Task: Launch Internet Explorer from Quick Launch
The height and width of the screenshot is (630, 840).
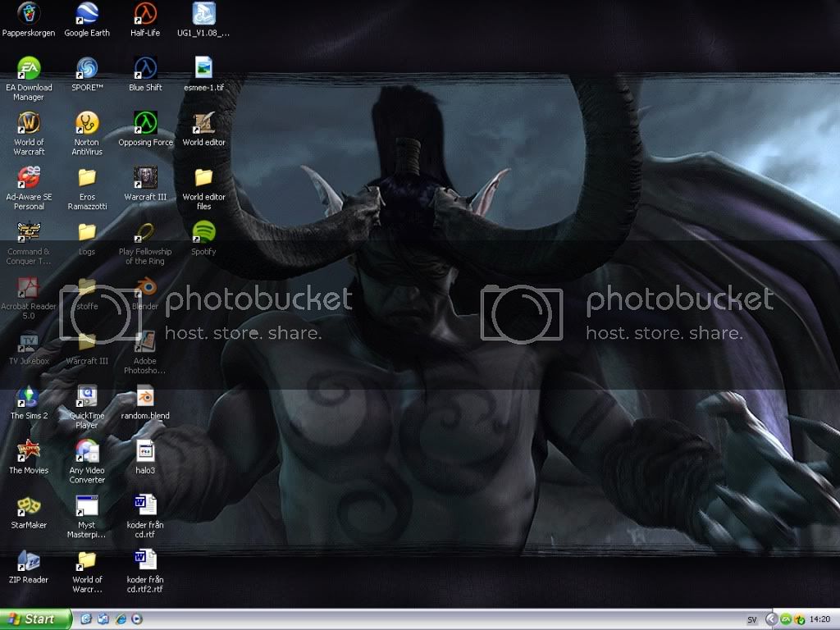Action: pos(121,619)
